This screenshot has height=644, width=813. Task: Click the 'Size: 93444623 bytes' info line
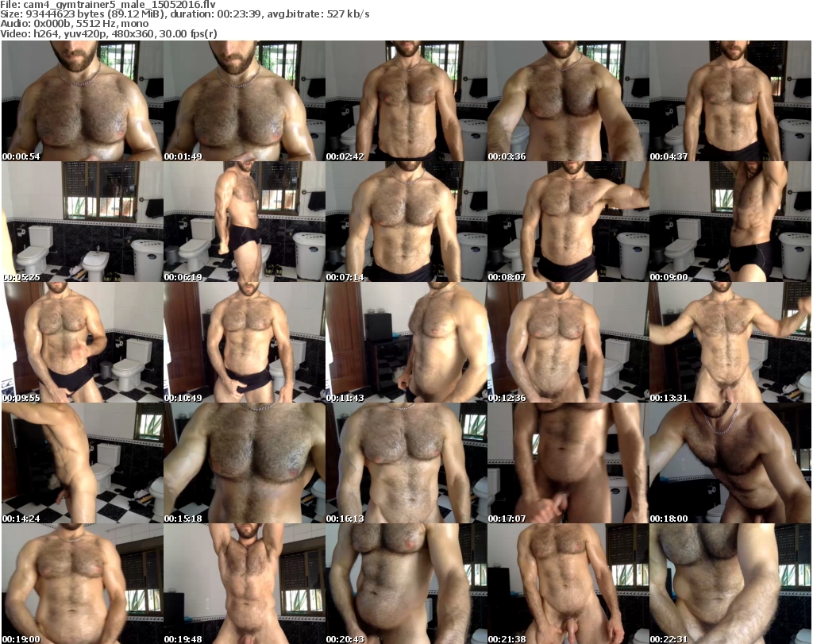coord(185,14)
